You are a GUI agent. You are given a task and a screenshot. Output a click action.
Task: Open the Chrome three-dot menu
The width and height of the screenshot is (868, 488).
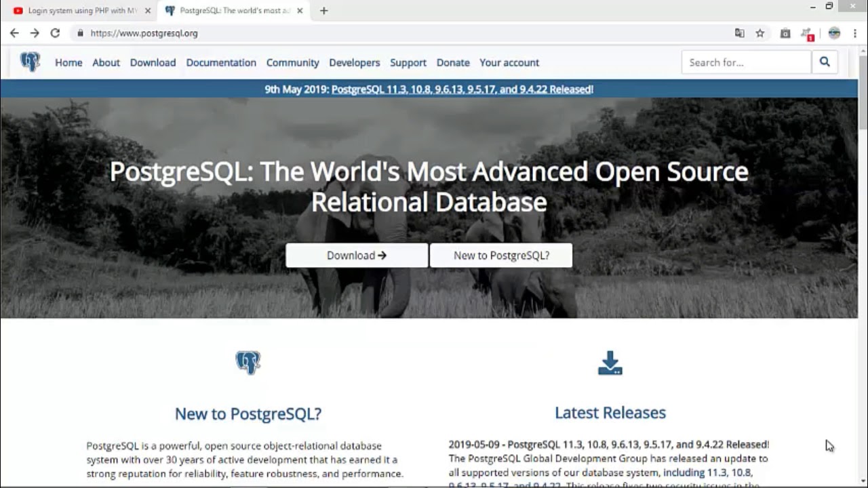pyautogui.click(x=855, y=33)
